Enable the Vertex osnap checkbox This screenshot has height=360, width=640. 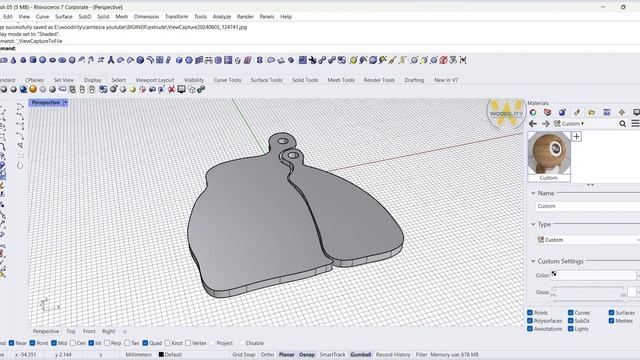[x=188, y=343]
